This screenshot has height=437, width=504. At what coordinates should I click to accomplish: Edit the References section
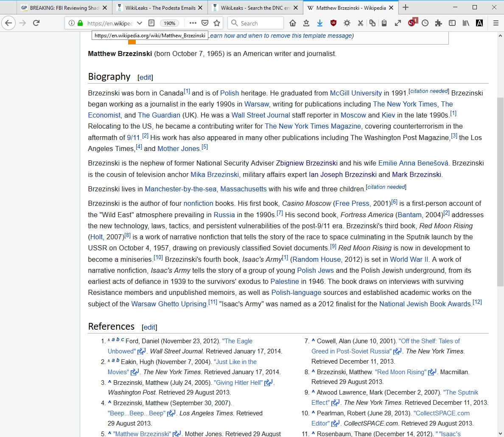pyautogui.click(x=149, y=327)
